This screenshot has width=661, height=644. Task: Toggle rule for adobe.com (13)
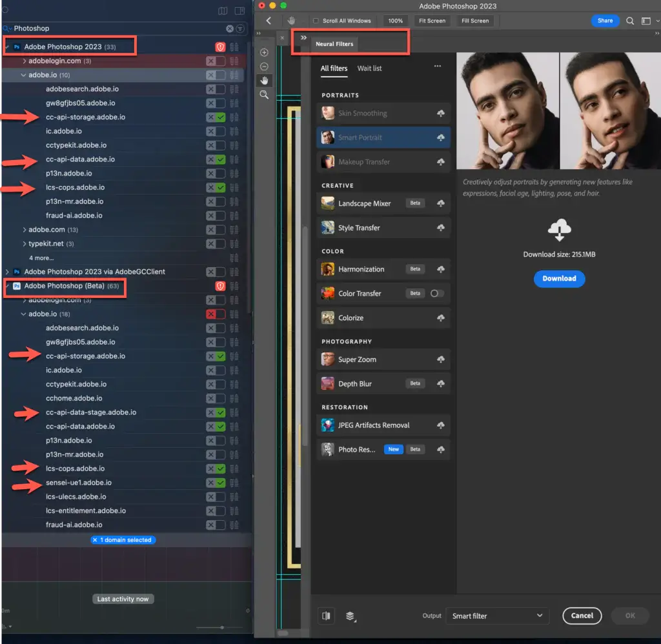click(216, 230)
